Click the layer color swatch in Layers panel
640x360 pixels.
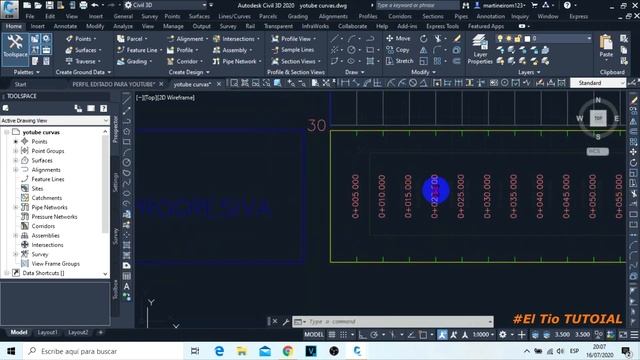tap(527, 38)
